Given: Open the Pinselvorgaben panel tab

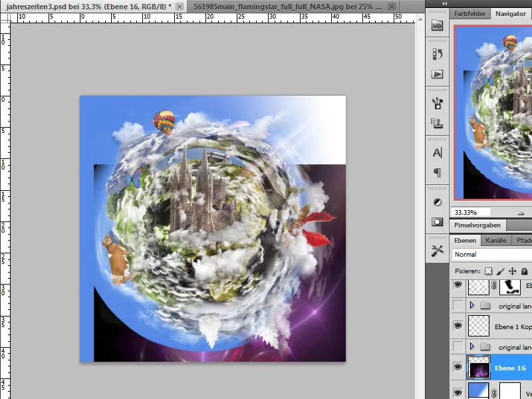Looking at the screenshot, I should coord(477,225).
